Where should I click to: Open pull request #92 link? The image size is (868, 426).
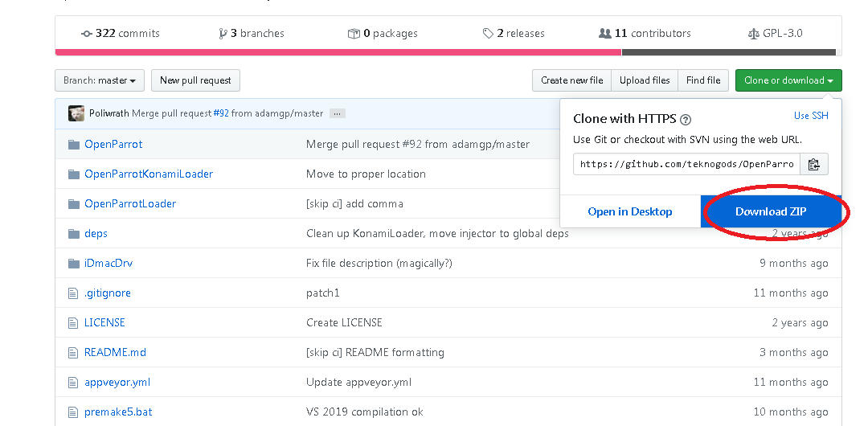coord(221,113)
